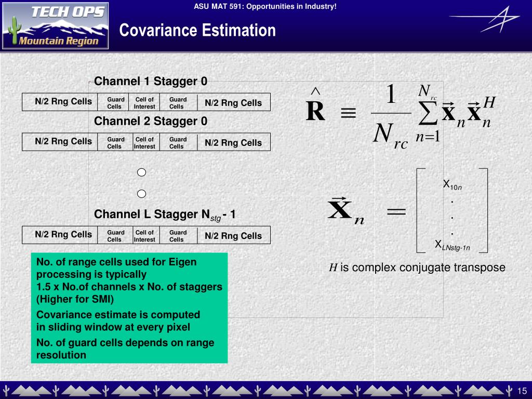Click Channel 1's first "Guard Cells" box
The width and height of the screenshot is (532, 399).
pyautogui.click(x=113, y=102)
